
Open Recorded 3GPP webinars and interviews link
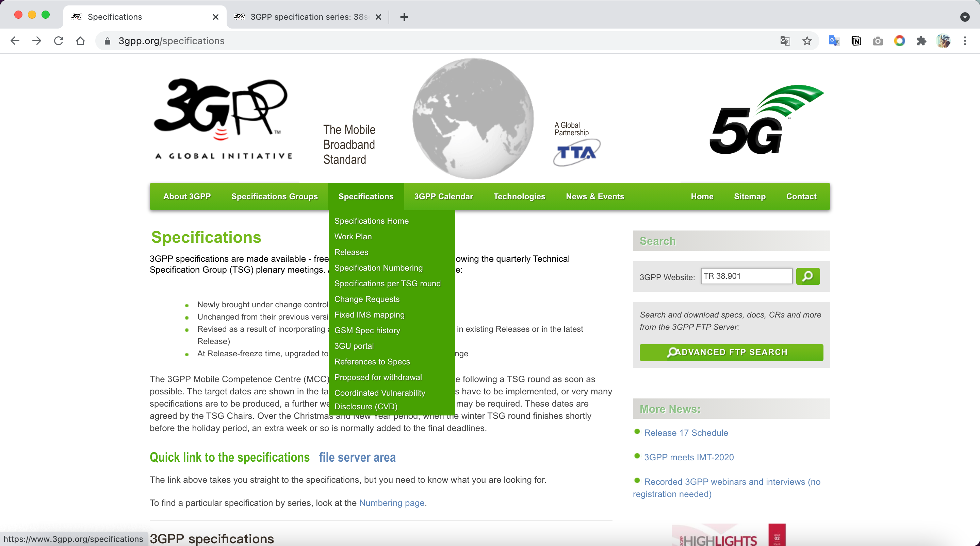coord(726,488)
